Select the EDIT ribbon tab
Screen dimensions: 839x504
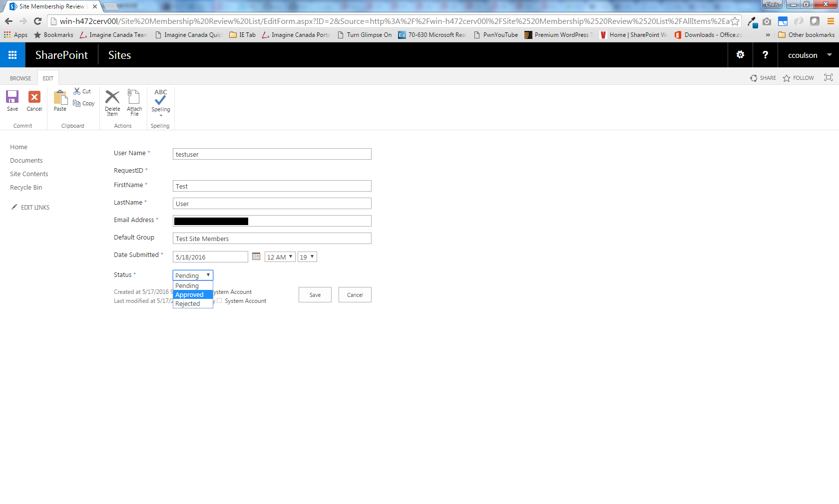pos(48,78)
